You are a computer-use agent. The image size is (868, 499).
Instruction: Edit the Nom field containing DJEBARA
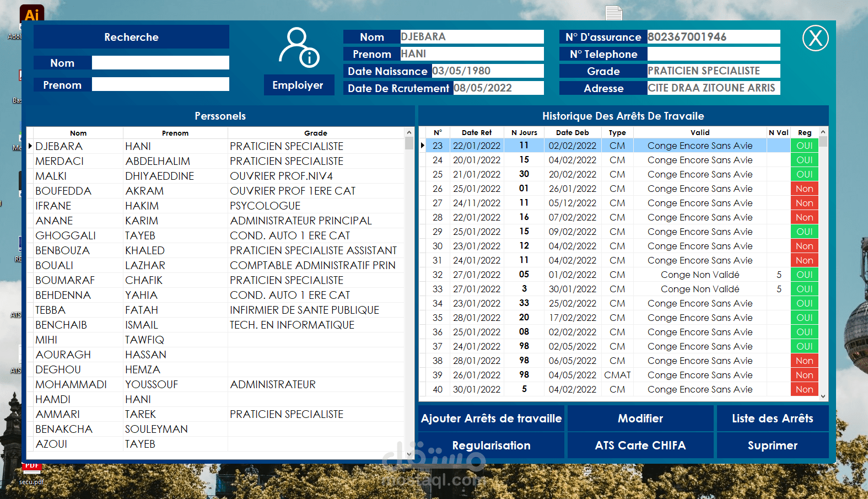[x=472, y=37]
